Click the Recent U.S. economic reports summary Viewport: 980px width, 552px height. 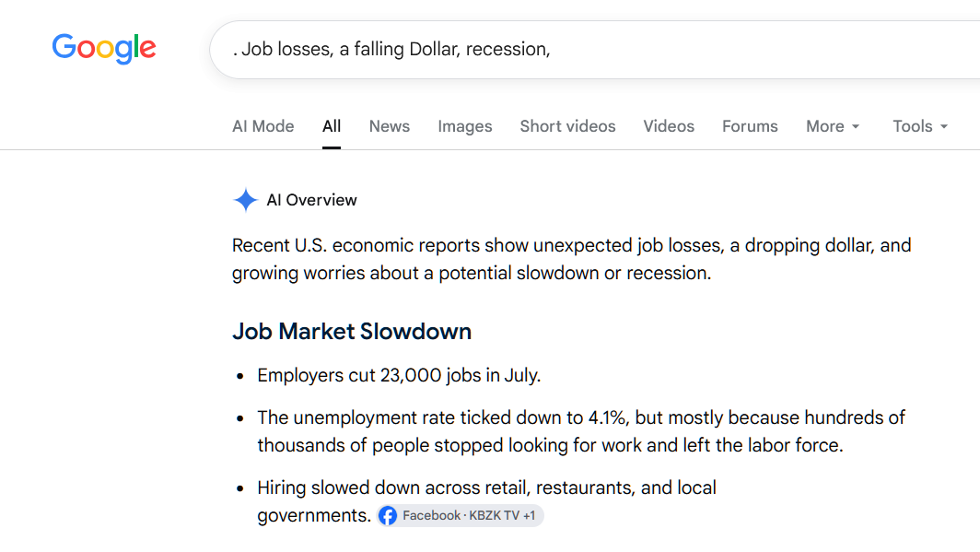(x=571, y=259)
